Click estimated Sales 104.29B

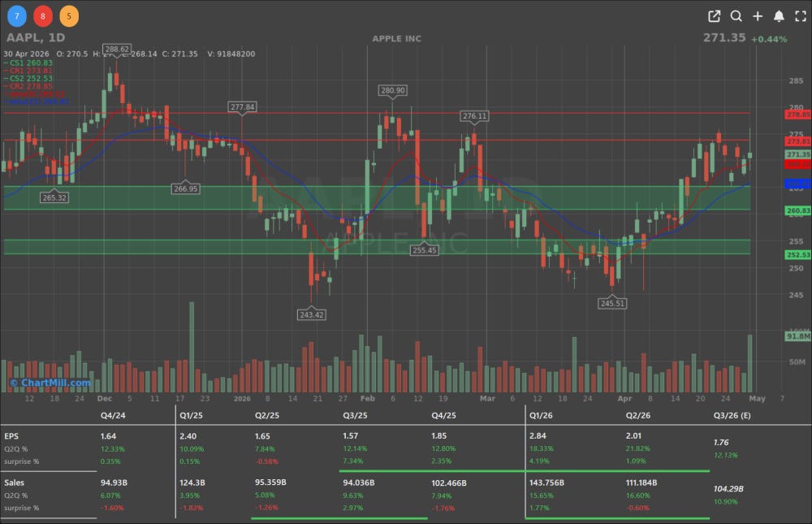coord(728,489)
